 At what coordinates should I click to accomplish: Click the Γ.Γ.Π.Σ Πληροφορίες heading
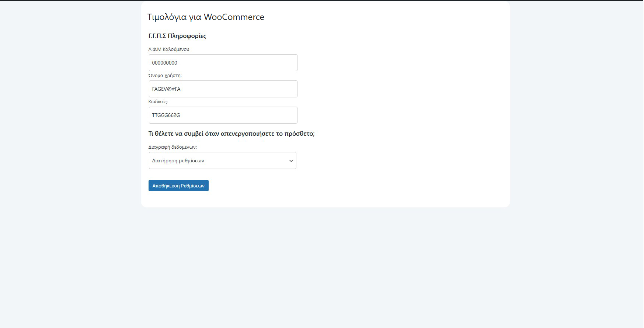[x=177, y=36]
